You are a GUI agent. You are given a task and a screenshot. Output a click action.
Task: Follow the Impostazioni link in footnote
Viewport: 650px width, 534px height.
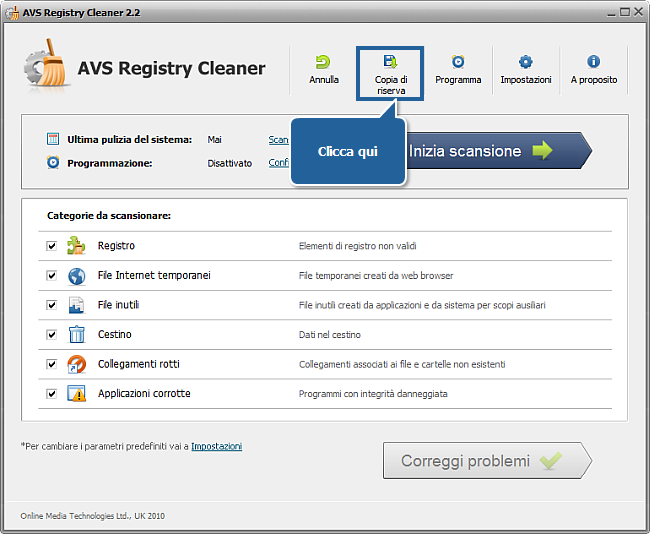[216, 447]
